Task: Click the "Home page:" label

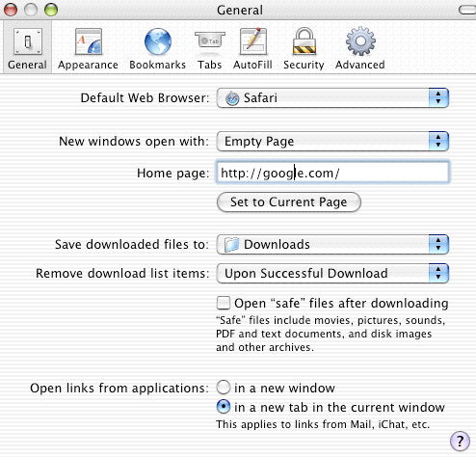Action: (172, 174)
